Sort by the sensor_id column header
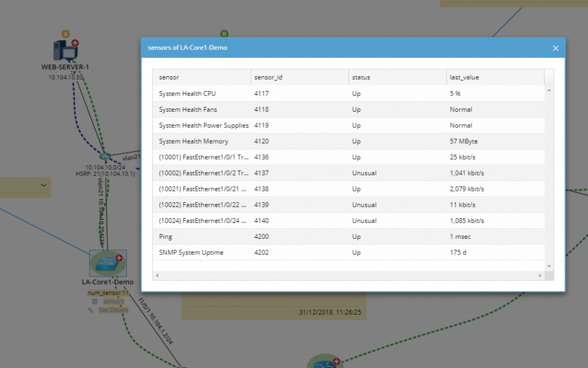 (x=299, y=77)
